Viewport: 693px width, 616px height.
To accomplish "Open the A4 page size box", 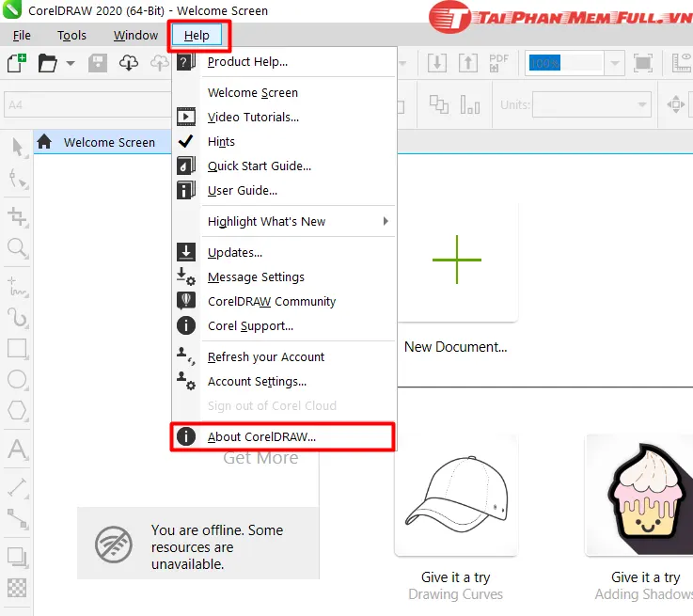I will point(87,104).
